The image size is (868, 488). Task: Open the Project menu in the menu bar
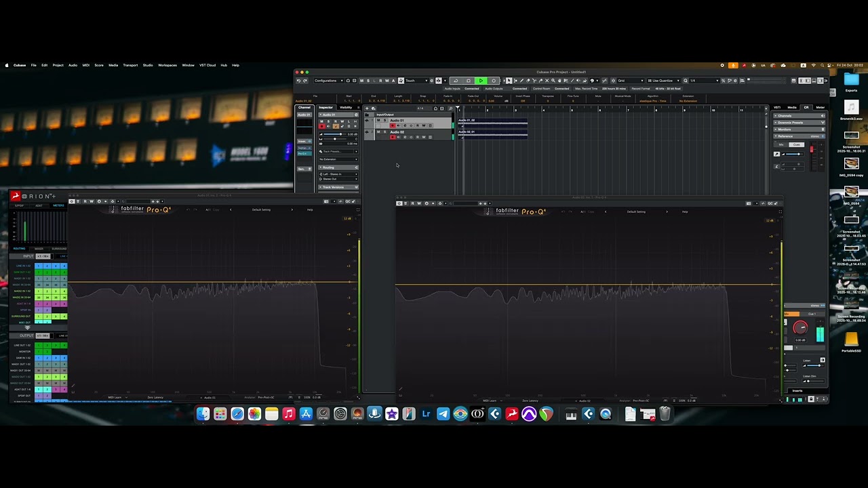tap(58, 65)
